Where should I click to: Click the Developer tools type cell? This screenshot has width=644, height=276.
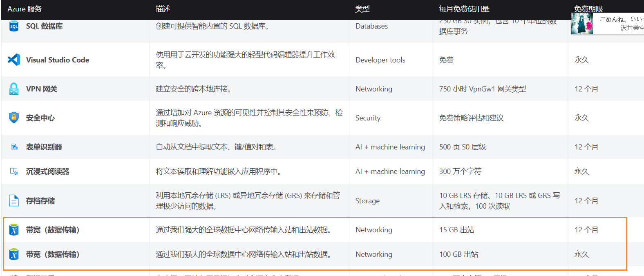click(380, 60)
